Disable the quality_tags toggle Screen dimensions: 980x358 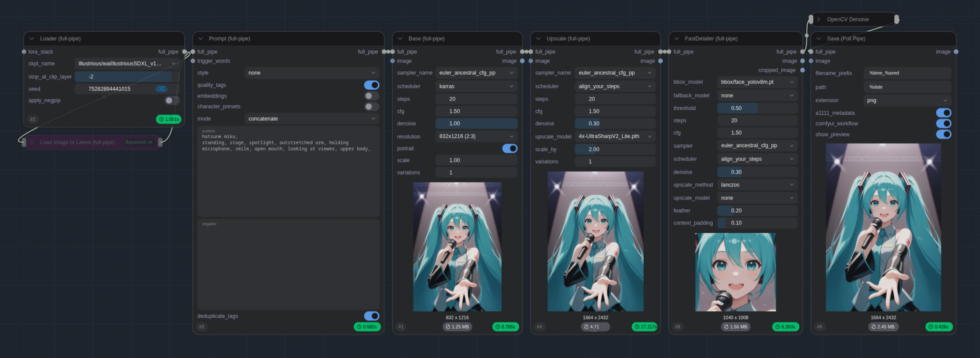[x=372, y=85]
